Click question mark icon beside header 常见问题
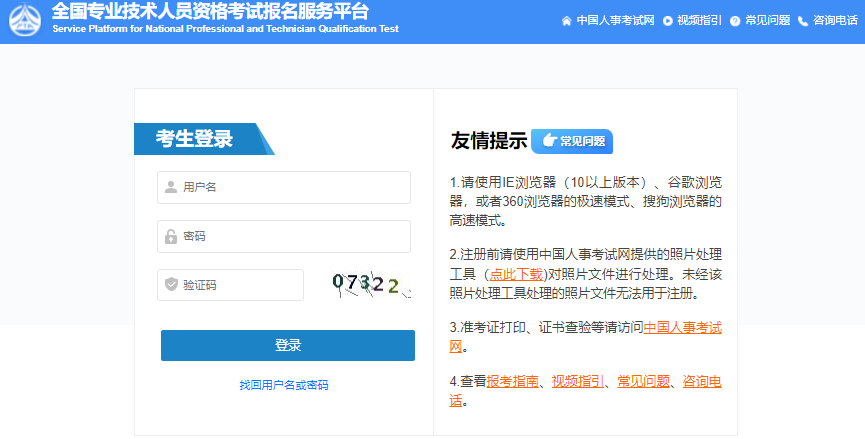This screenshot has width=865, height=439. 735,20
